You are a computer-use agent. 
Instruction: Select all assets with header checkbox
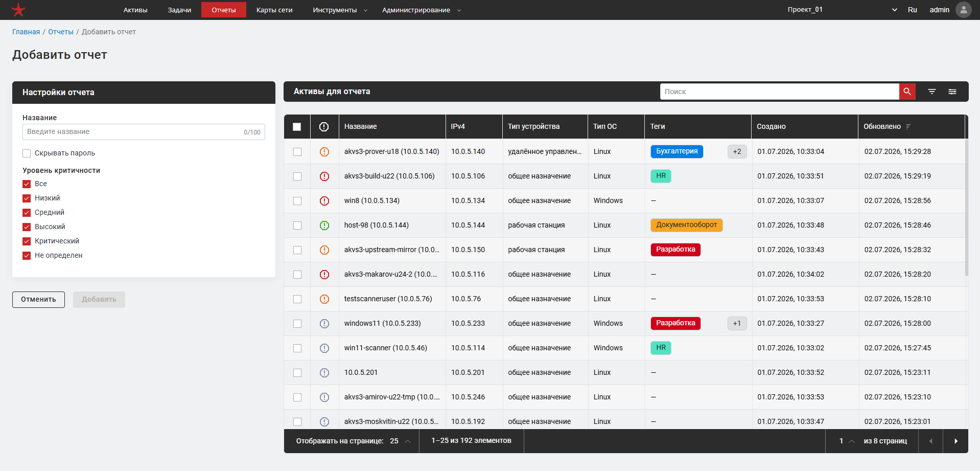click(x=297, y=127)
